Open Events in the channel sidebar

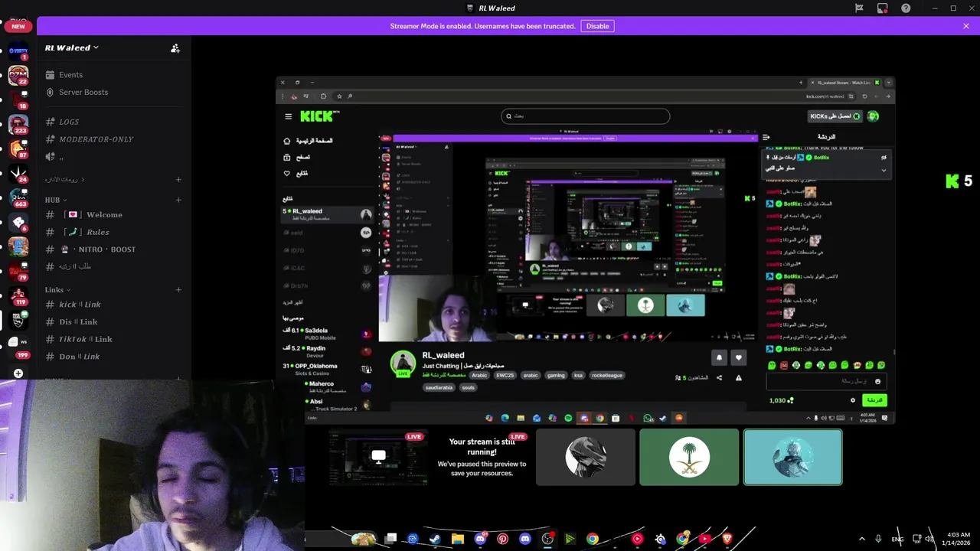113,75
